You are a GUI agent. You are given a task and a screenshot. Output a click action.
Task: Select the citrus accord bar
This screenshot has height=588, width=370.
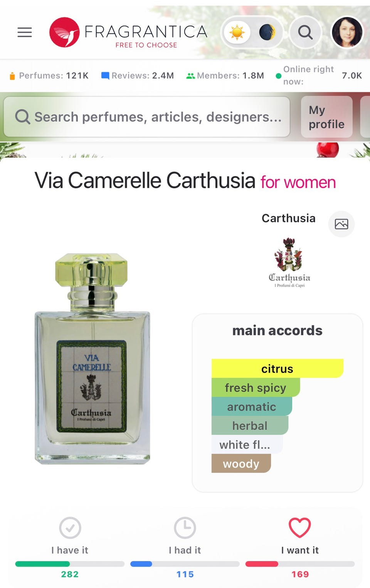[x=277, y=368]
